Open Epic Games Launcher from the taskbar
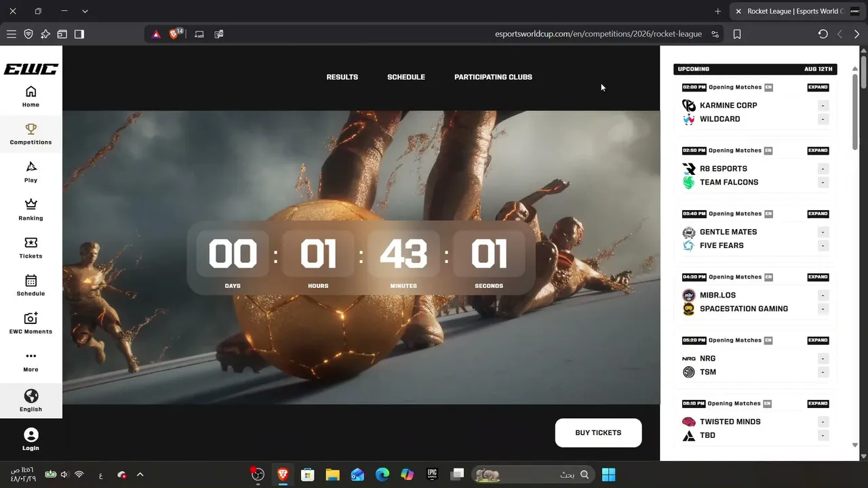The width and height of the screenshot is (868, 488). click(x=432, y=474)
